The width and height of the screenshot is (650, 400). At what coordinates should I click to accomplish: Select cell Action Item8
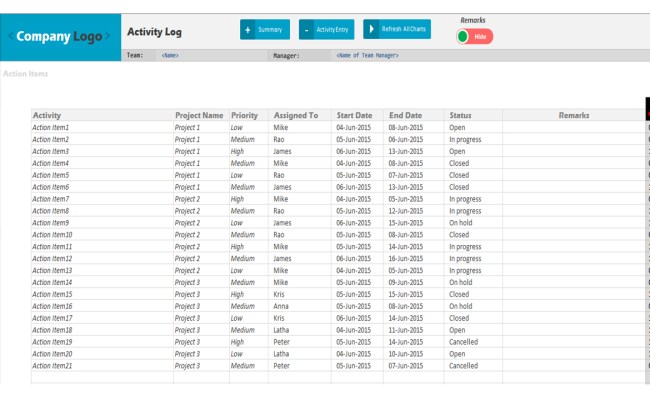tap(102, 211)
